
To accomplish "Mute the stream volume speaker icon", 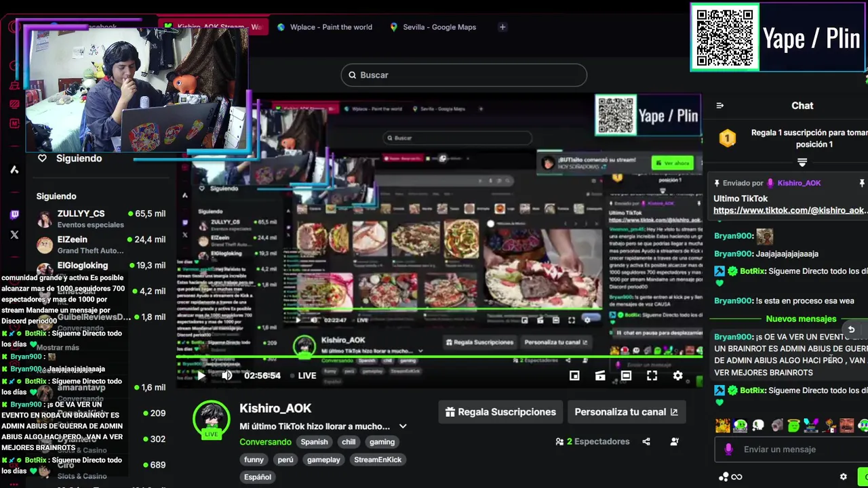I will click(x=227, y=375).
